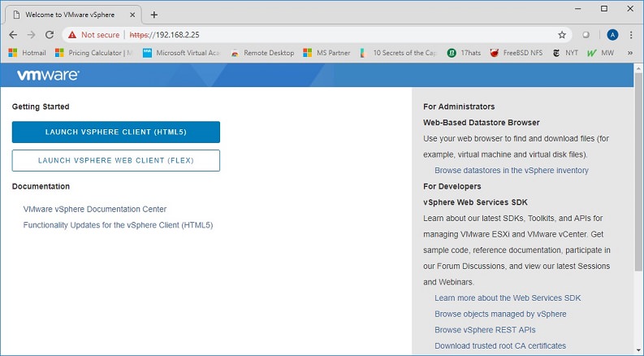The height and width of the screenshot is (356, 644).
Task: Click the For Administrators heading
Action: pyautogui.click(x=459, y=106)
